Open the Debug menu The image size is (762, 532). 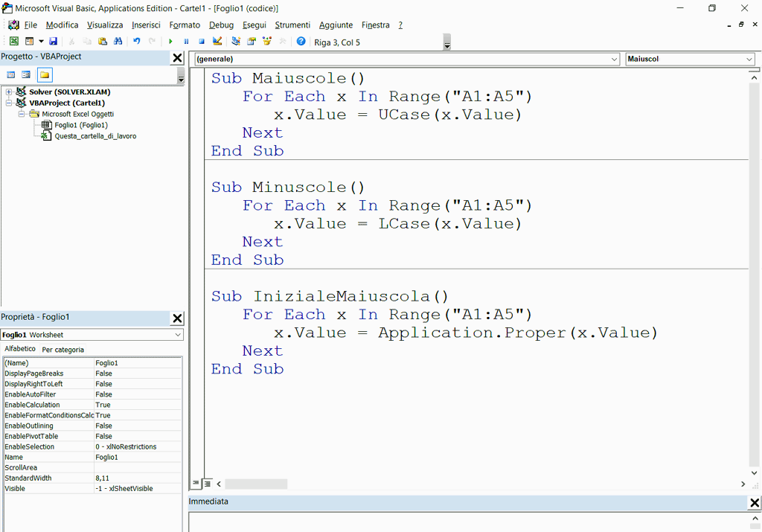tap(221, 25)
